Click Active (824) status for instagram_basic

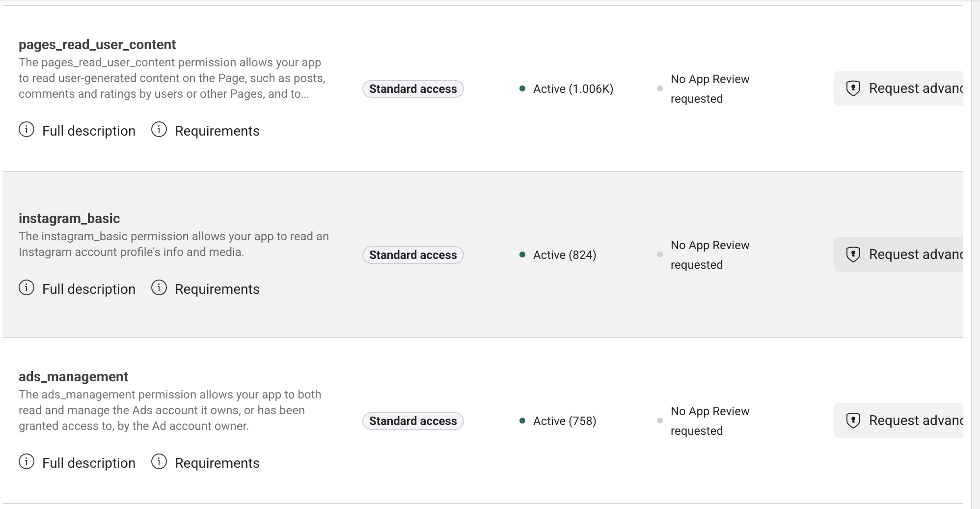[564, 255]
